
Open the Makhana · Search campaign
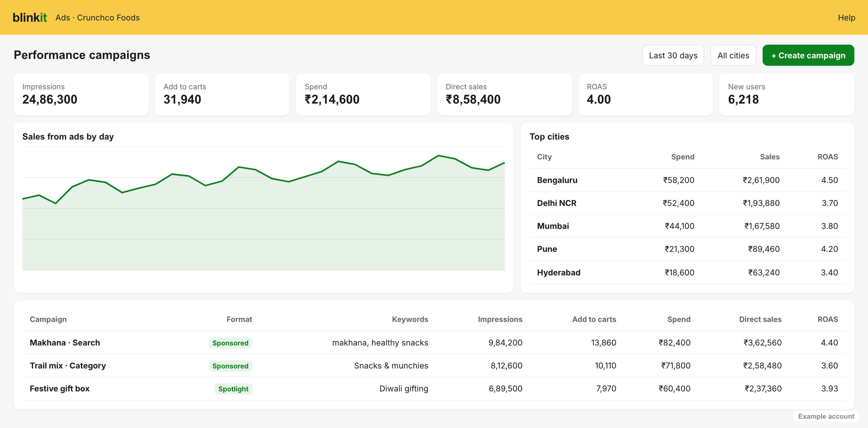pos(65,342)
